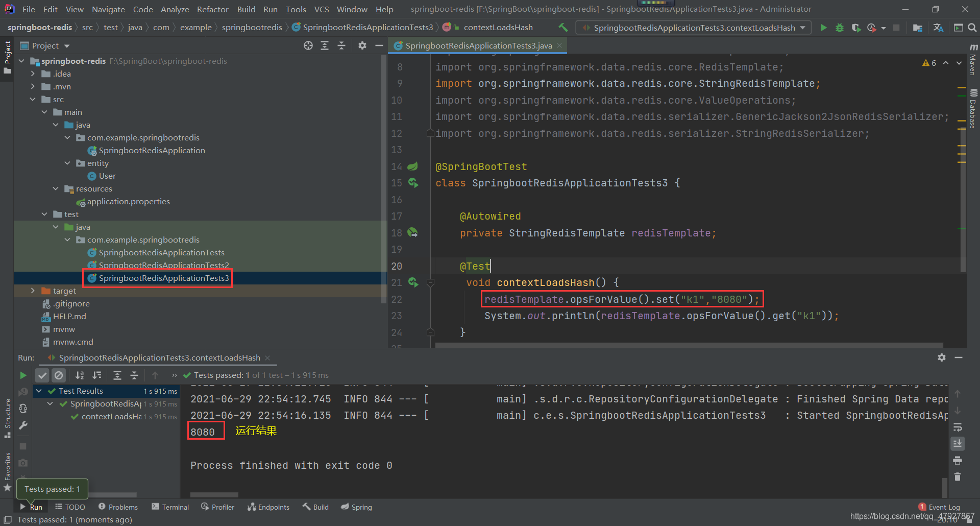Collapse the entity package

pyautogui.click(x=67, y=163)
